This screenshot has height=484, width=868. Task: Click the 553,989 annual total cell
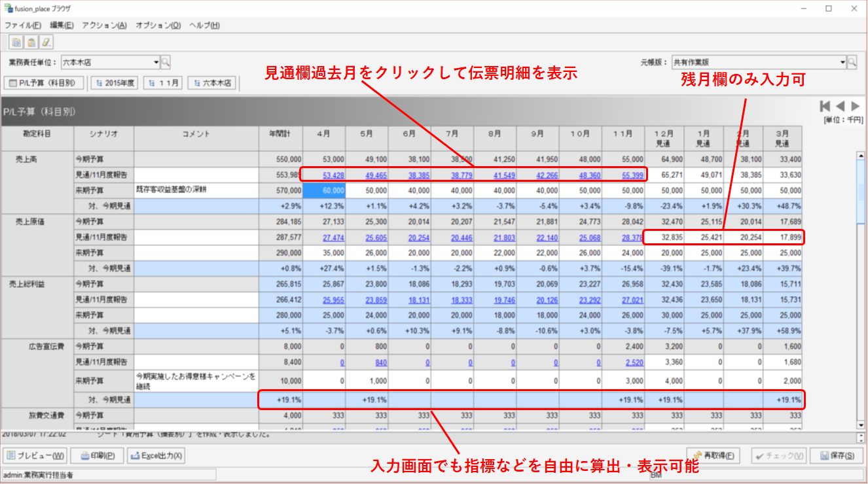(281, 175)
